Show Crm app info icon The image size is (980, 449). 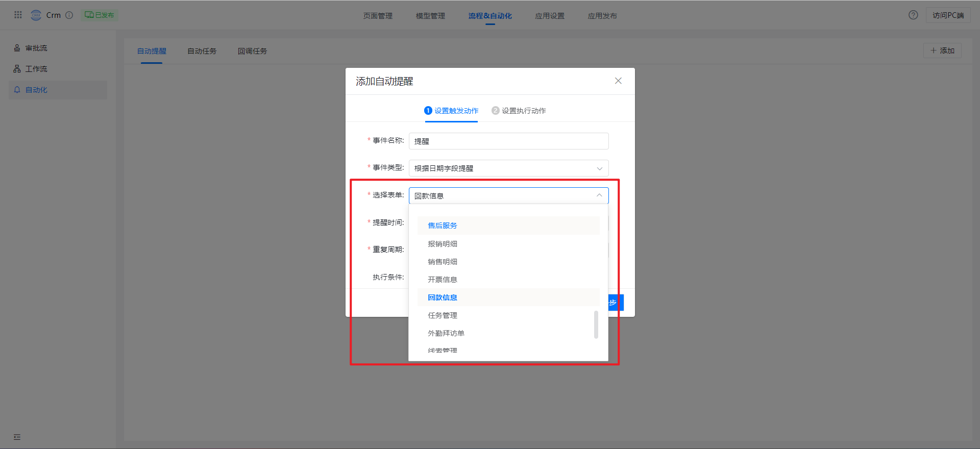[x=69, y=15]
